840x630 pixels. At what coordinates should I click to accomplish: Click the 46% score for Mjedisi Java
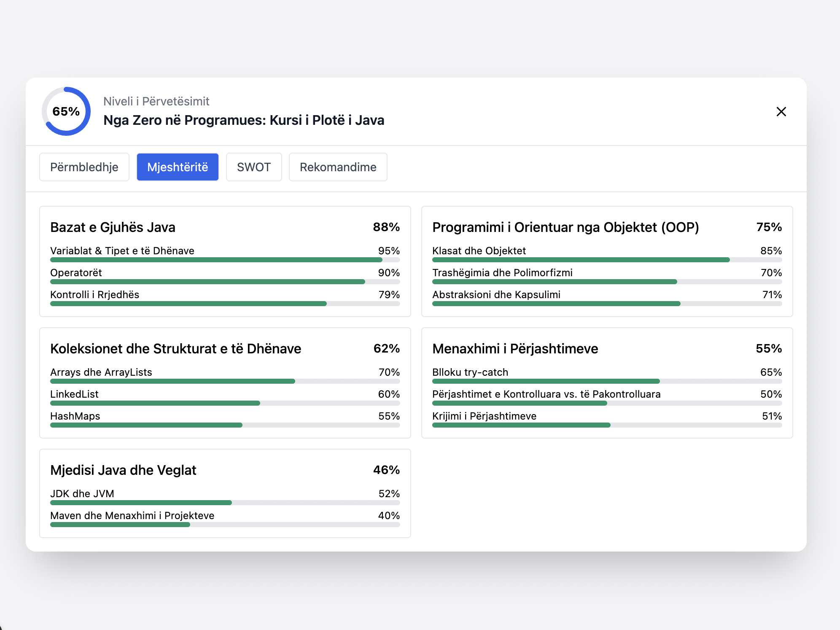pos(386,470)
